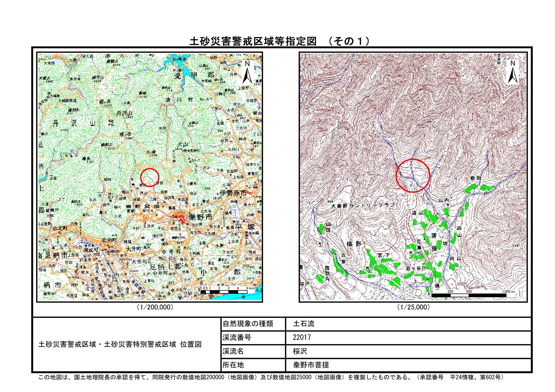Click the small blue pond inside the right red circle

pos(411,186)
